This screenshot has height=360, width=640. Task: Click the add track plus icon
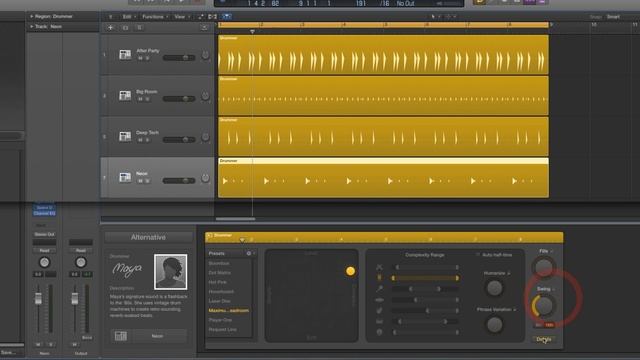coord(110,27)
